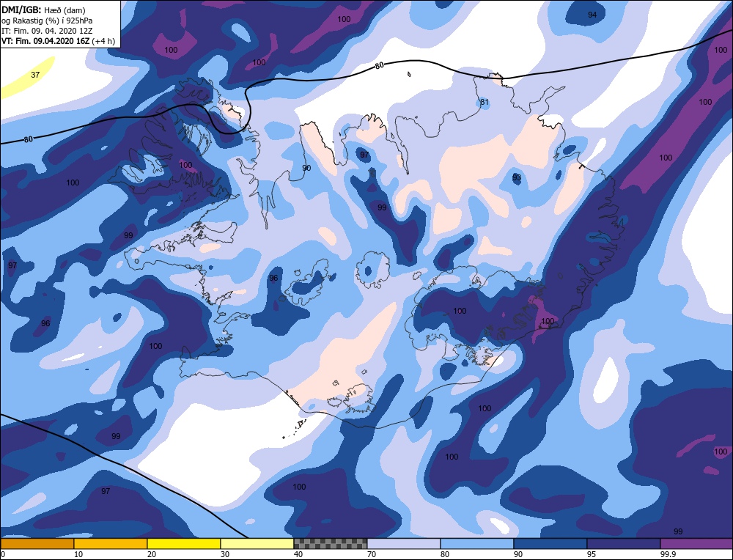Click the gray checkered 40–70 legend swatch
Screen dimensions: 733x560
pyautogui.click(x=330, y=544)
